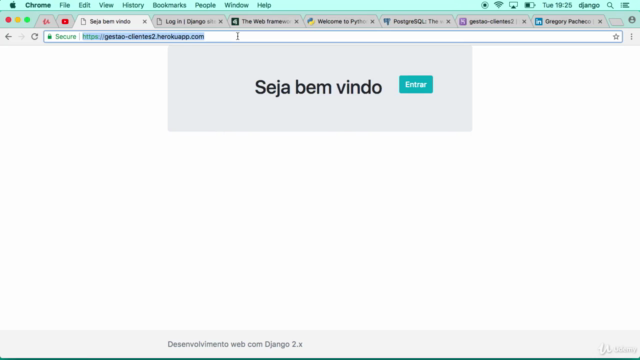
Task: Open the Window menu
Action: click(236, 5)
